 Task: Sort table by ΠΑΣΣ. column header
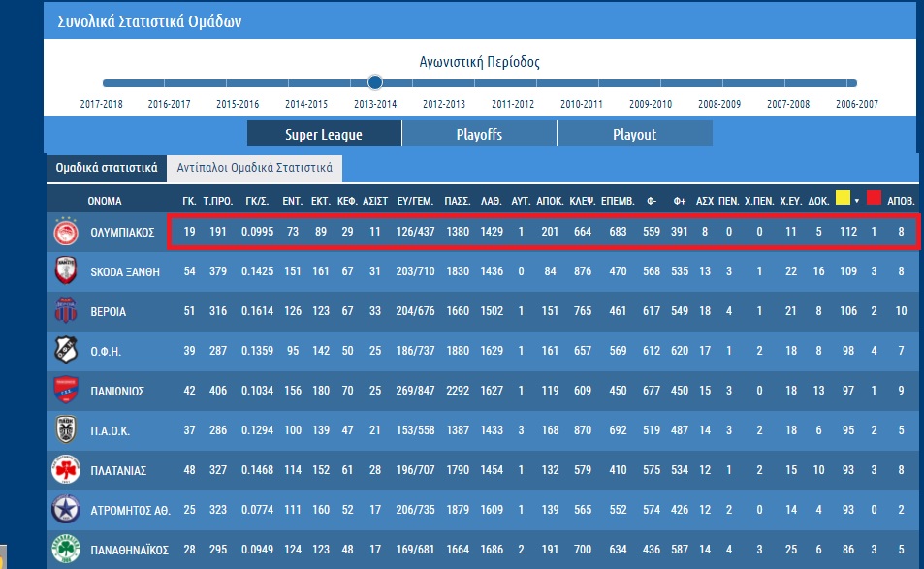click(458, 201)
